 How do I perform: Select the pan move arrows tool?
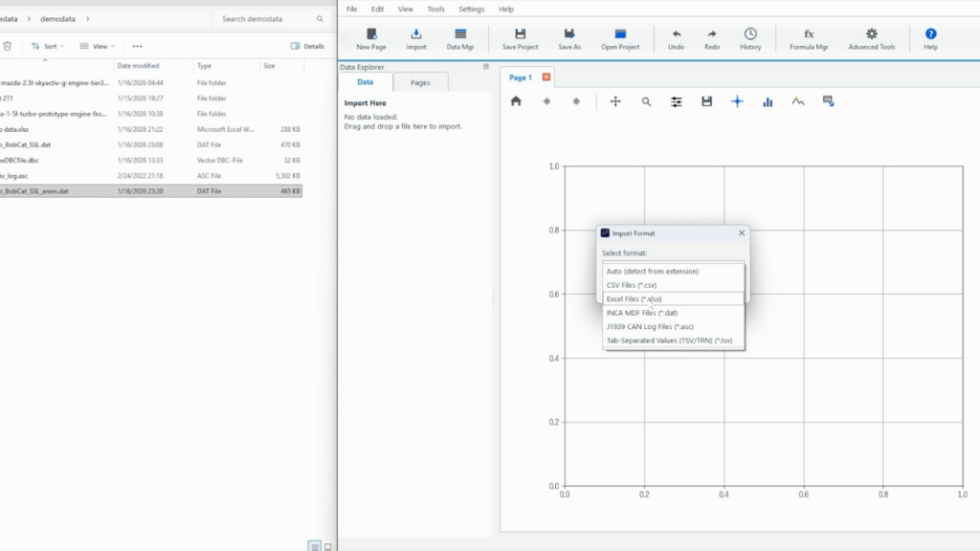pos(615,101)
